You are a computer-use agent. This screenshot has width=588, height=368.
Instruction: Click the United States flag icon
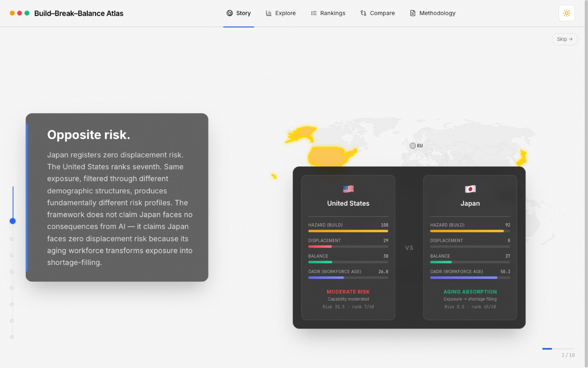click(x=348, y=189)
